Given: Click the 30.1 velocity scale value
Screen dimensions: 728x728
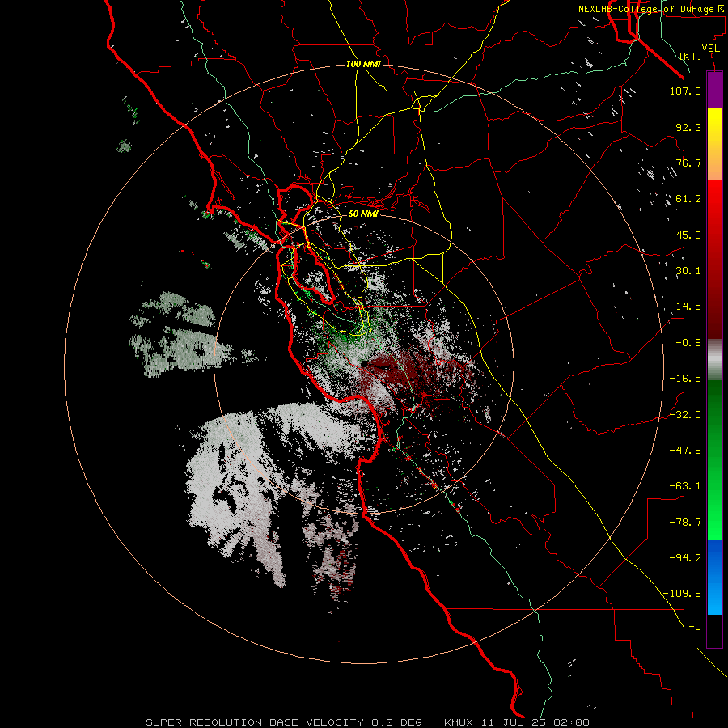Looking at the screenshot, I should [688, 271].
